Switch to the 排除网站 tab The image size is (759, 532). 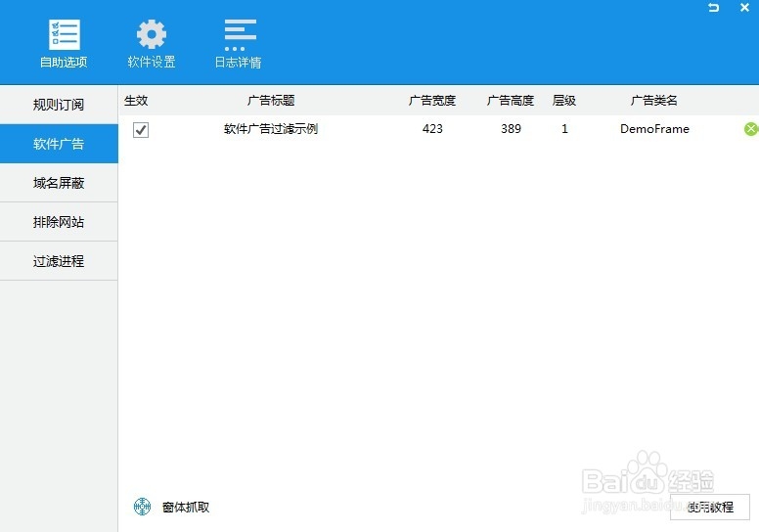pyautogui.click(x=59, y=222)
